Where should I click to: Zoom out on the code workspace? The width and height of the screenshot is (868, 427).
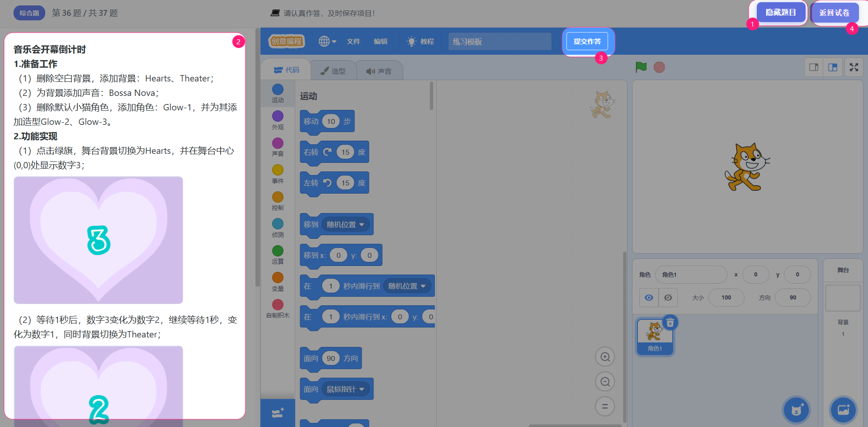(605, 382)
